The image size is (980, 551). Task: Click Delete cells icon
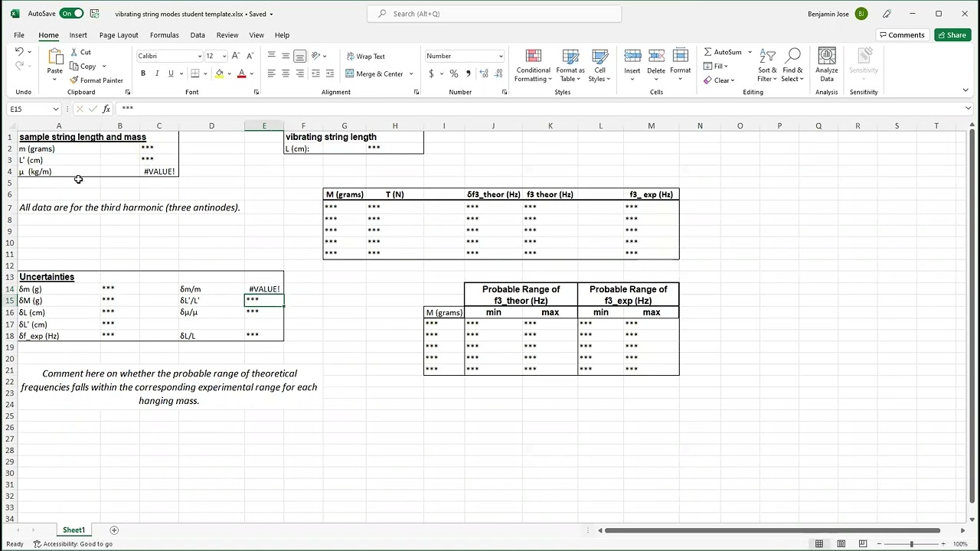[x=656, y=56]
